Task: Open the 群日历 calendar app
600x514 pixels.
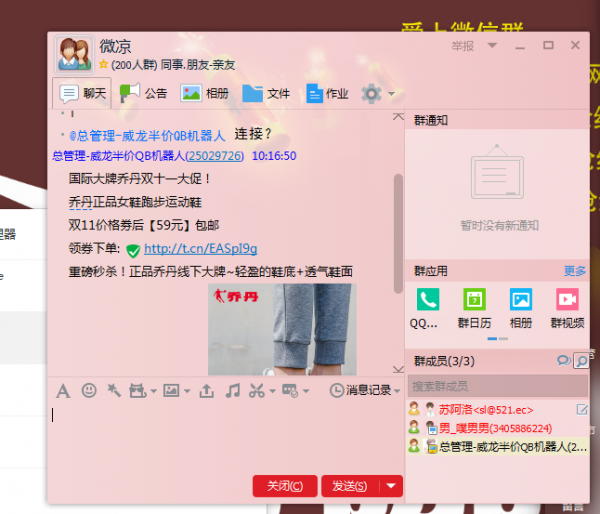Action: (474, 299)
